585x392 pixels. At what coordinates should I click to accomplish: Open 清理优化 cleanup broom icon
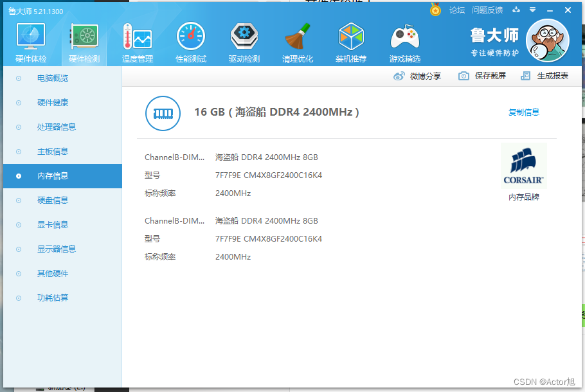(298, 42)
